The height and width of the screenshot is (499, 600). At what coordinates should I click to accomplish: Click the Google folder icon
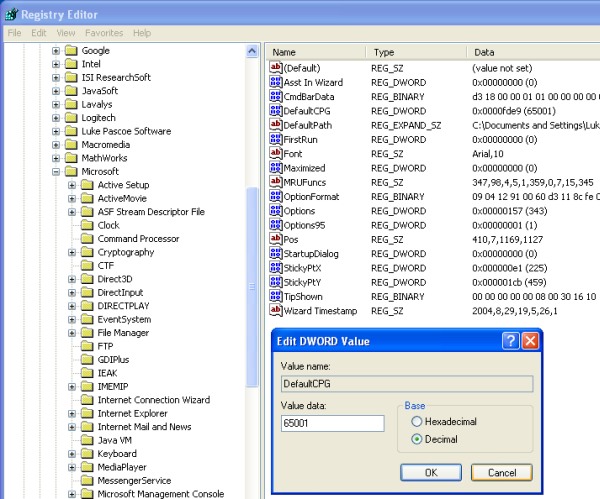71,51
